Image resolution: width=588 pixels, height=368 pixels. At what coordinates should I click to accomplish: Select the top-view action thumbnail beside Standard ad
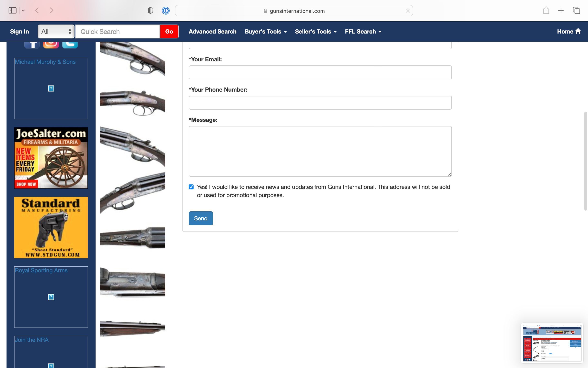(133, 238)
